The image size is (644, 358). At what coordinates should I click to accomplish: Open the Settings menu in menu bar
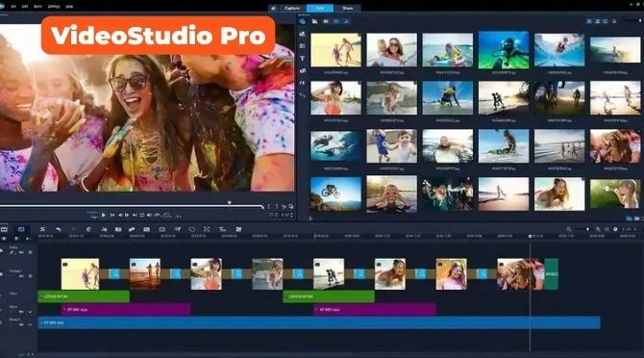click(54, 7)
